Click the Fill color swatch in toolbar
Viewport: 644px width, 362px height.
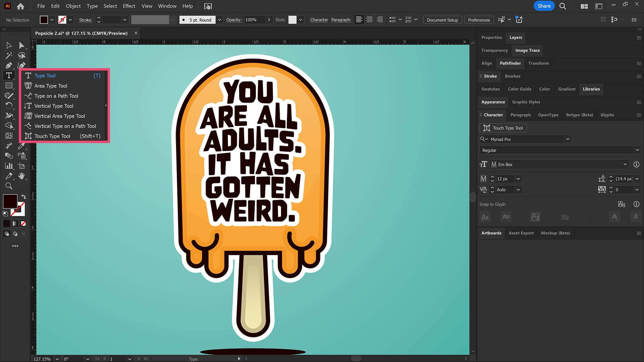point(10,201)
